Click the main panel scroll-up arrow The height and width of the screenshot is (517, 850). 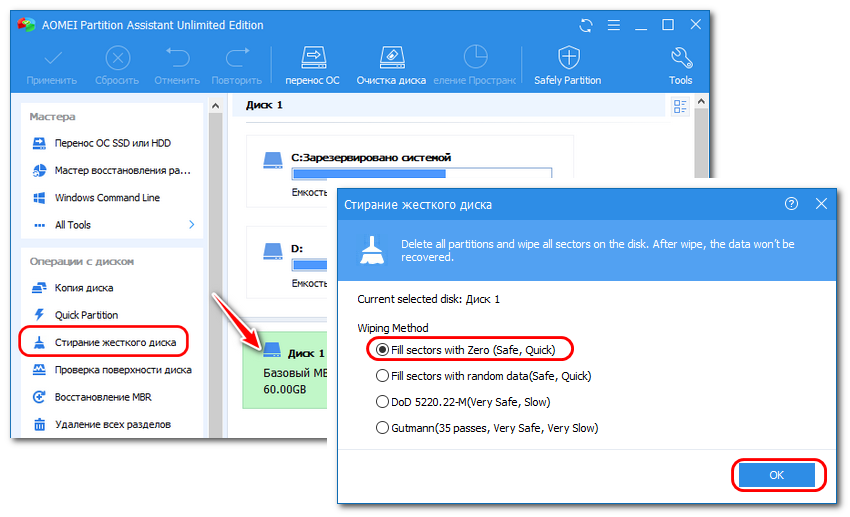[x=701, y=101]
